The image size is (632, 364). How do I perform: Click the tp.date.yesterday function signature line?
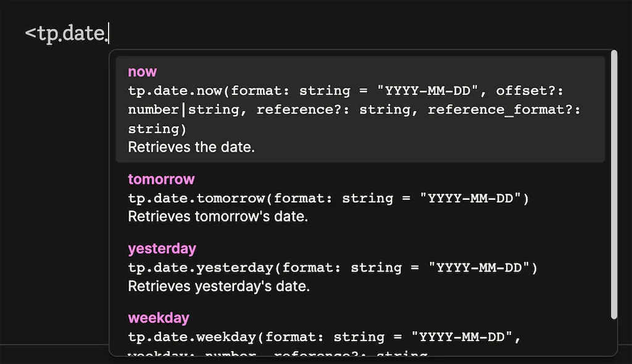click(x=333, y=268)
